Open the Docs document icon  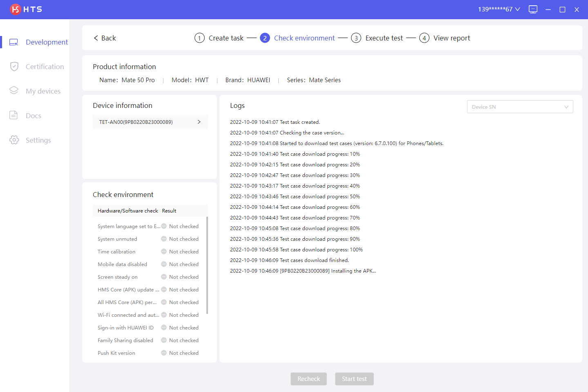point(13,115)
